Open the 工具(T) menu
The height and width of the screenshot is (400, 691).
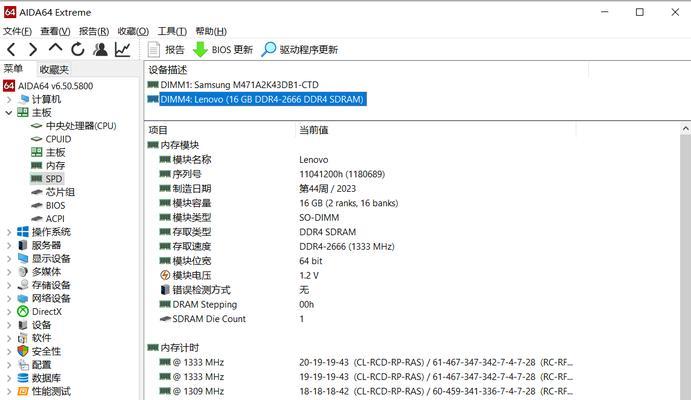(x=172, y=31)
